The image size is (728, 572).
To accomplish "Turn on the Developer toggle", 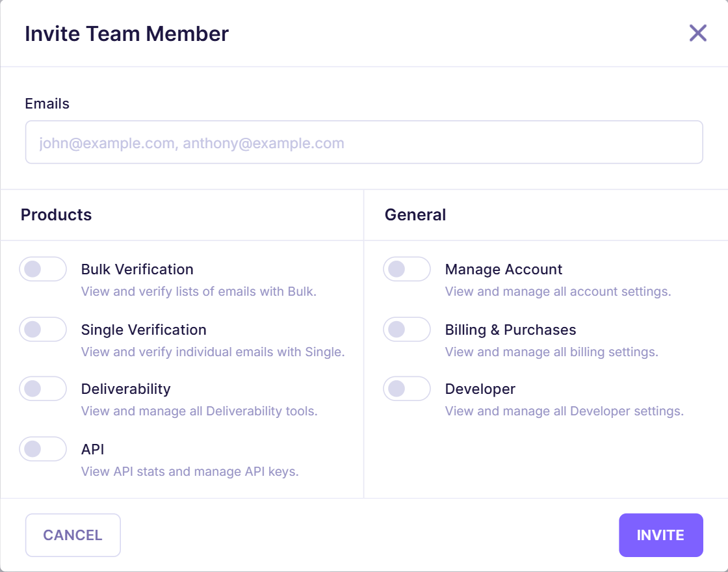I will click(407, 389).
